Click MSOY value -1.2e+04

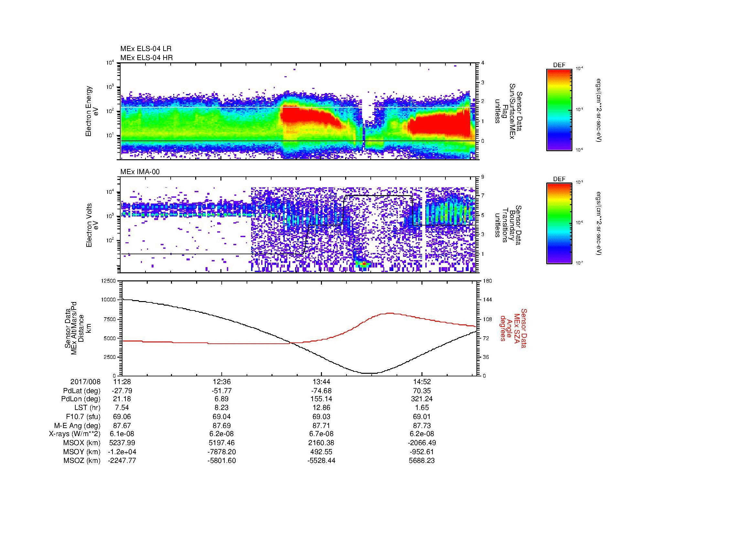tap(122, 452)
